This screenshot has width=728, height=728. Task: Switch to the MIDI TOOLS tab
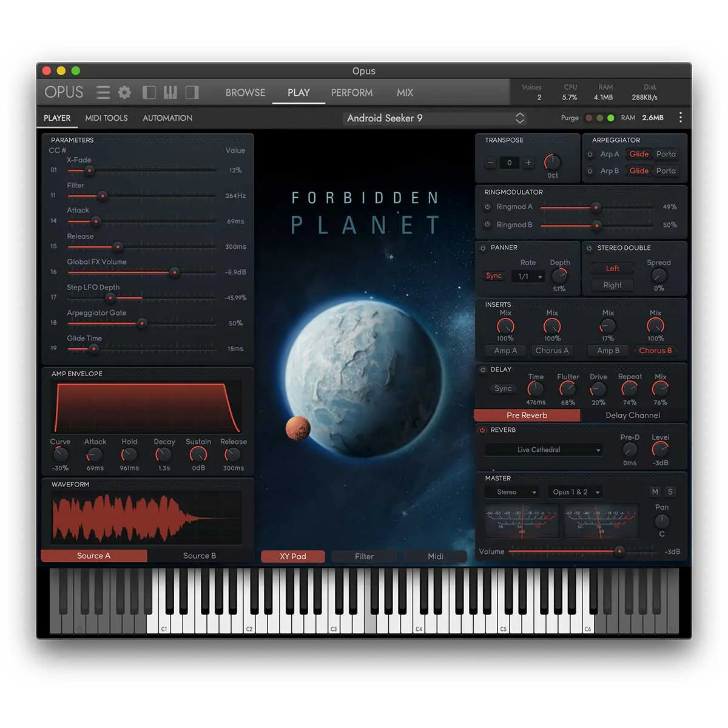tap(107, 118)
